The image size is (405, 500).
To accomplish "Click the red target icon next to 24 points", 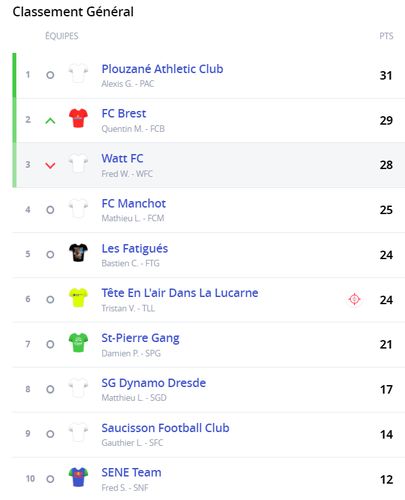I will pos(354,299).
